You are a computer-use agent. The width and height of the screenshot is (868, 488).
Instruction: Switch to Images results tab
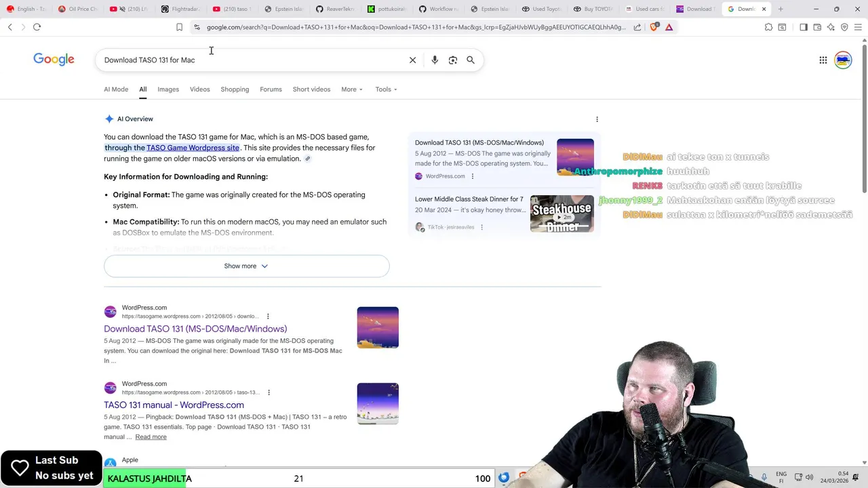coord(168,89)
